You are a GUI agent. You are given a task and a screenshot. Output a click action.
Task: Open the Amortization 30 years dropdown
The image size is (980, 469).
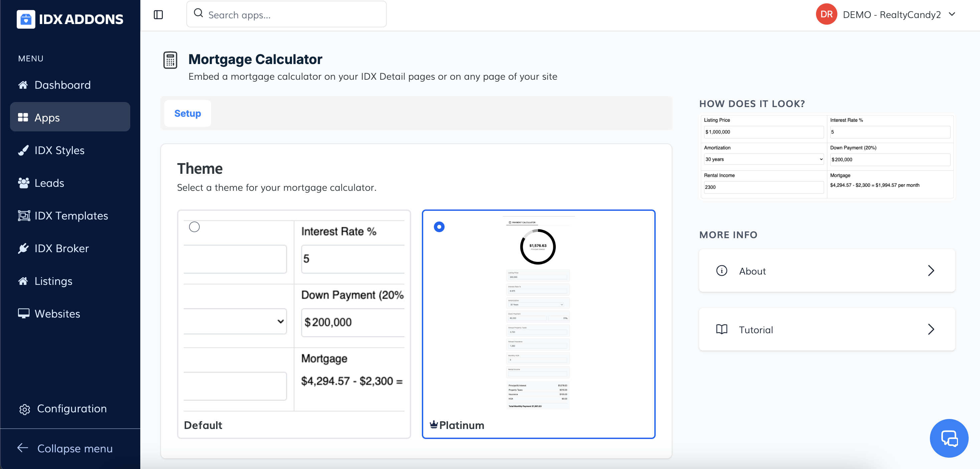[x=763, y=159]
